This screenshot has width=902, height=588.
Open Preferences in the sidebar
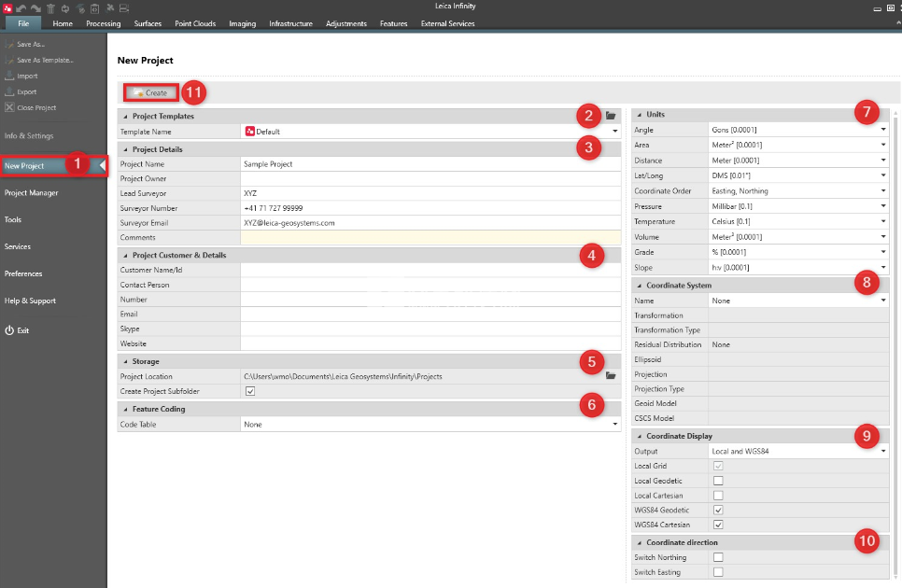pos(23,273)
